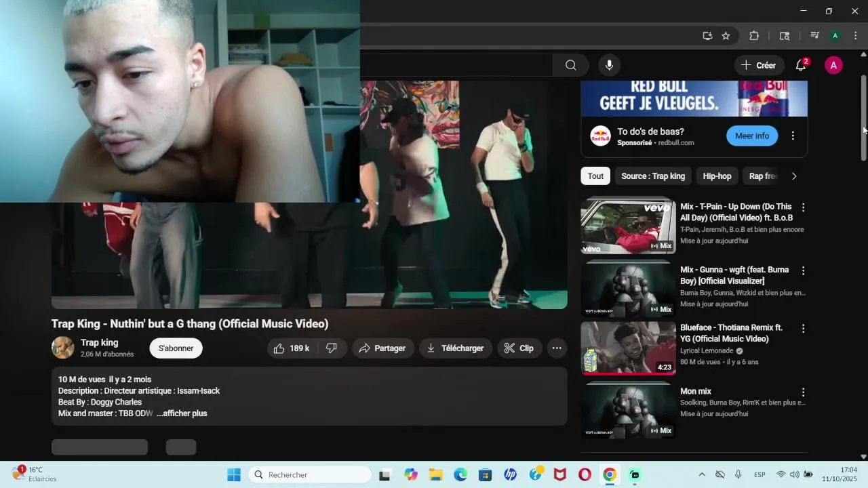Screen dimensions: 868x488
Task: Open more actions ellipsis under video
Action: 557,348
